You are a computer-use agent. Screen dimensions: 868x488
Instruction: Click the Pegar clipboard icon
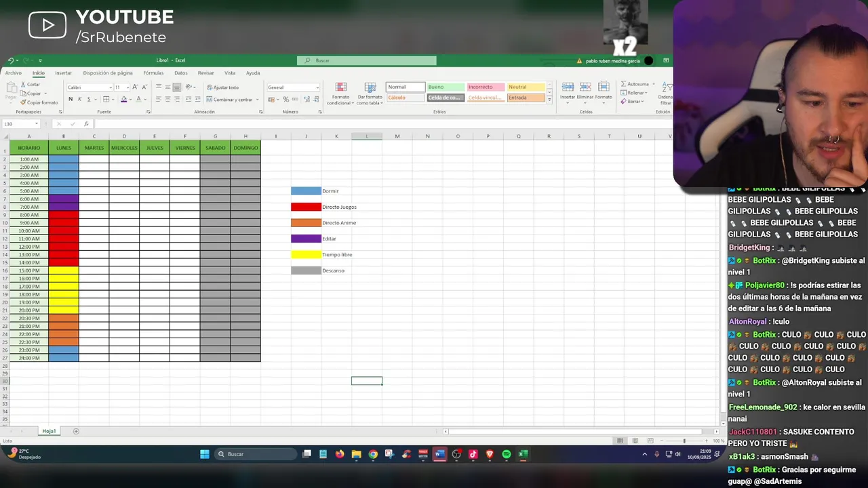[x=11, y=88]
